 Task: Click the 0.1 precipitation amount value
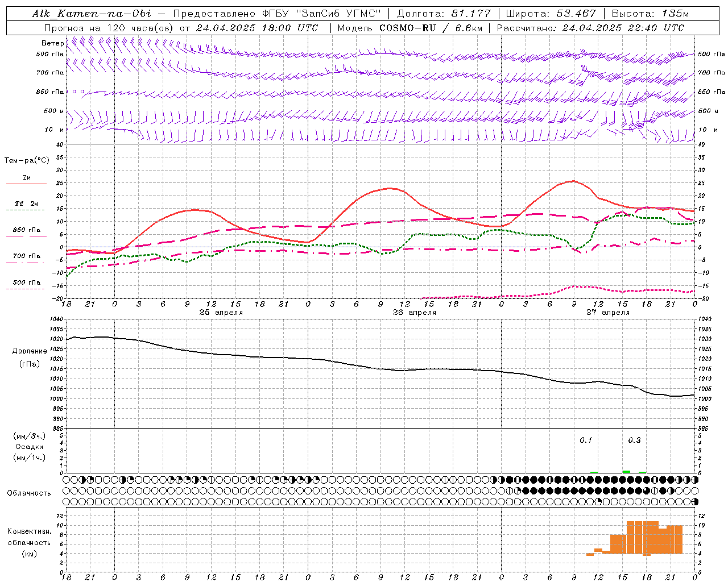(x=586, y=440)
